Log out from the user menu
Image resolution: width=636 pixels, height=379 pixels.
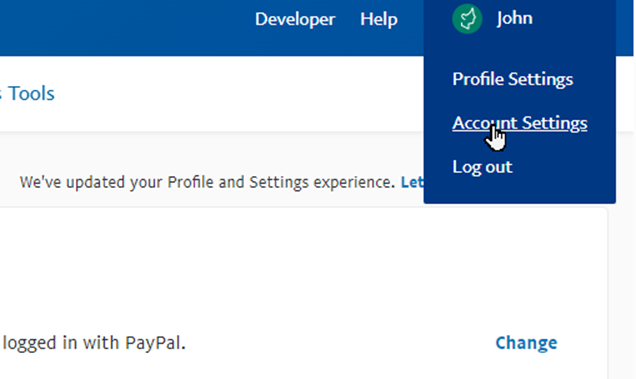click(482, 167)
